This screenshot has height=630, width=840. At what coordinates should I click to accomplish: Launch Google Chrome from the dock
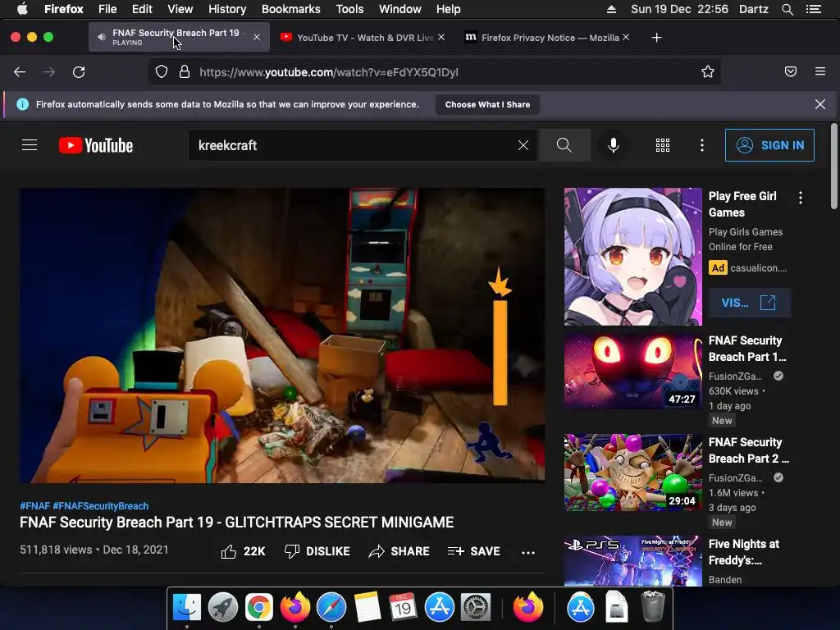tap(258, 608)
